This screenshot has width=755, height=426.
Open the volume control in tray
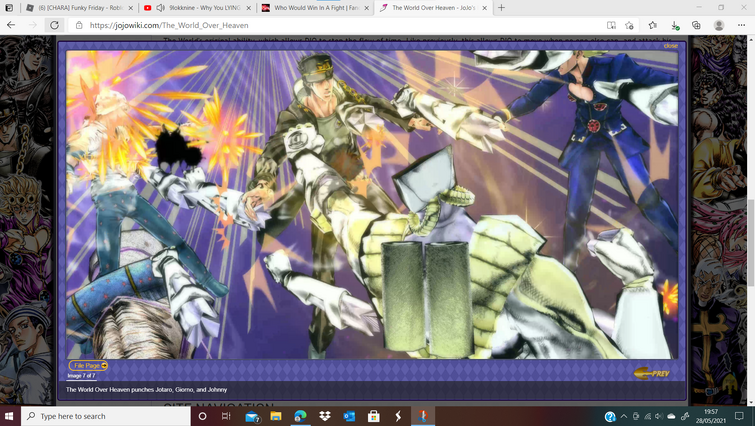[x=659, y=416]
